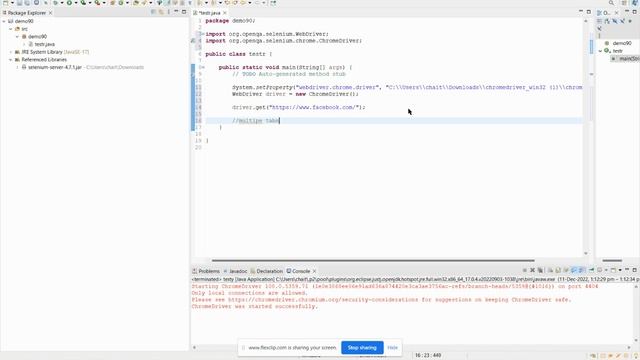Viewport: 640px width, 360px height.
Task: Click the Coverage run toolbar icon
Action: (83, 3)
